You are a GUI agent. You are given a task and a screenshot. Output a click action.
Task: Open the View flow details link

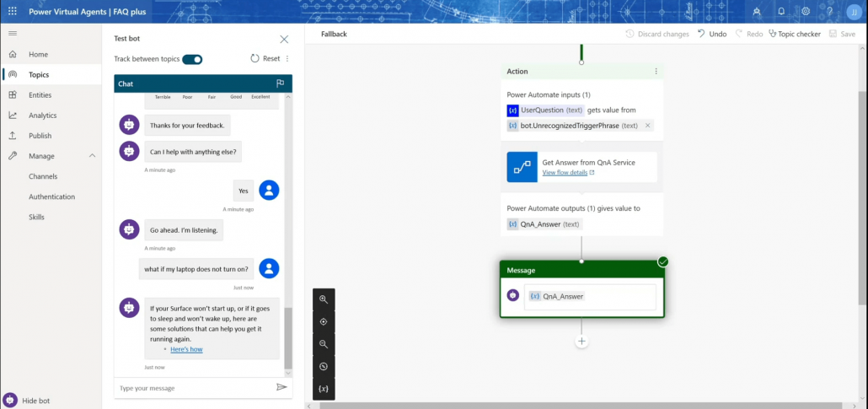[565, 173]
